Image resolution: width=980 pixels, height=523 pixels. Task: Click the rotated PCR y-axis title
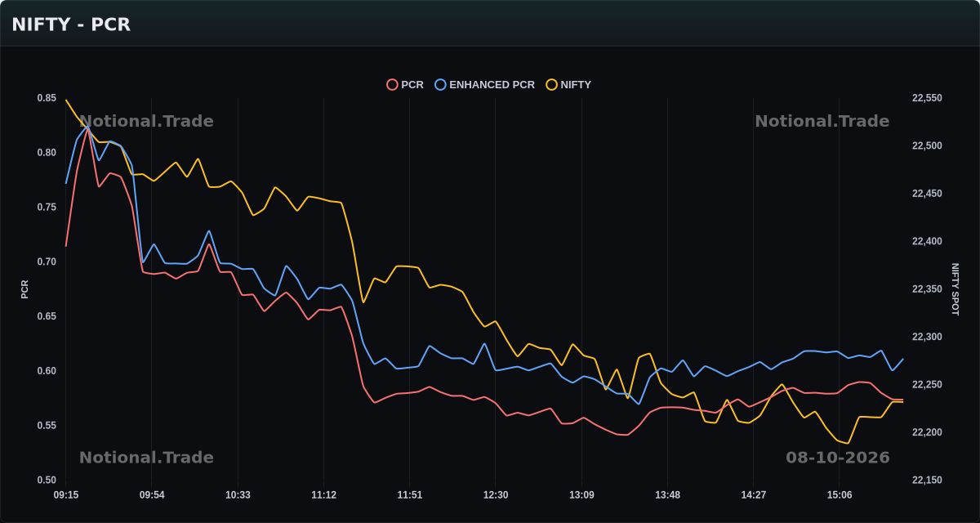point(24,289)
